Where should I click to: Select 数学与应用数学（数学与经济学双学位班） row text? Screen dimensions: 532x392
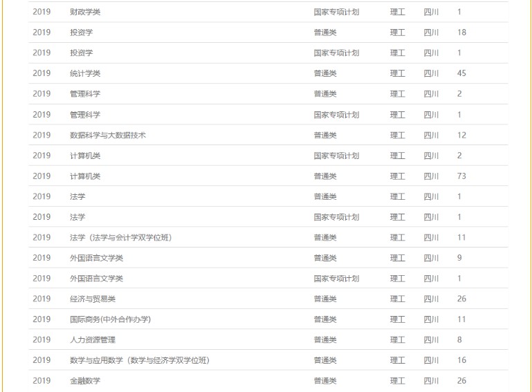click(139, 360)
